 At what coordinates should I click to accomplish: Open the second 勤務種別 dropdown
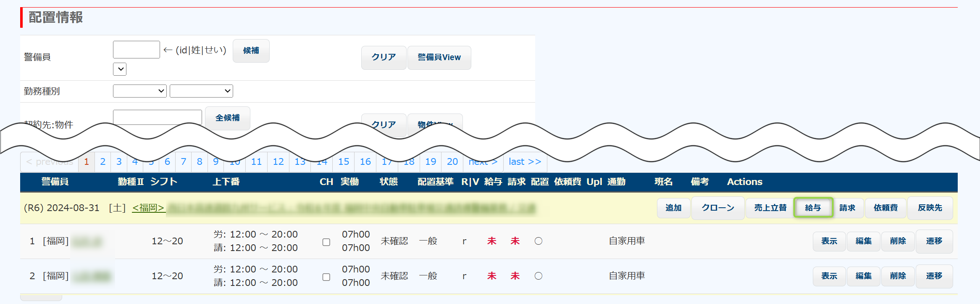201,91
